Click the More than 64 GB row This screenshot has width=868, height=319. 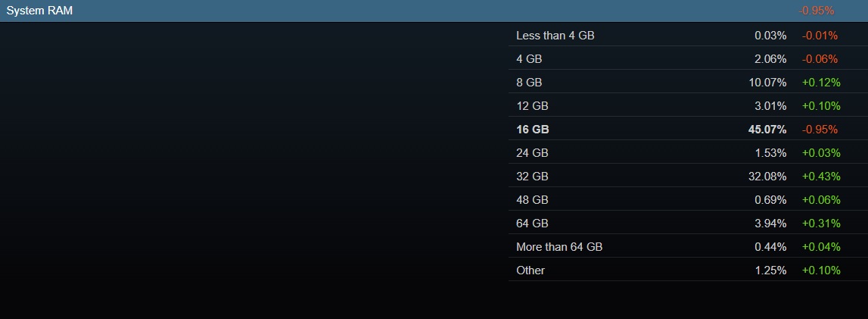pyautogui.click(x=559, y=247)
